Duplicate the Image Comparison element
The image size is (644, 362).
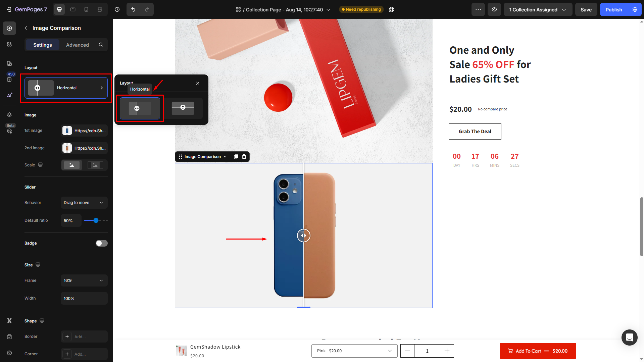click(236, 157)
